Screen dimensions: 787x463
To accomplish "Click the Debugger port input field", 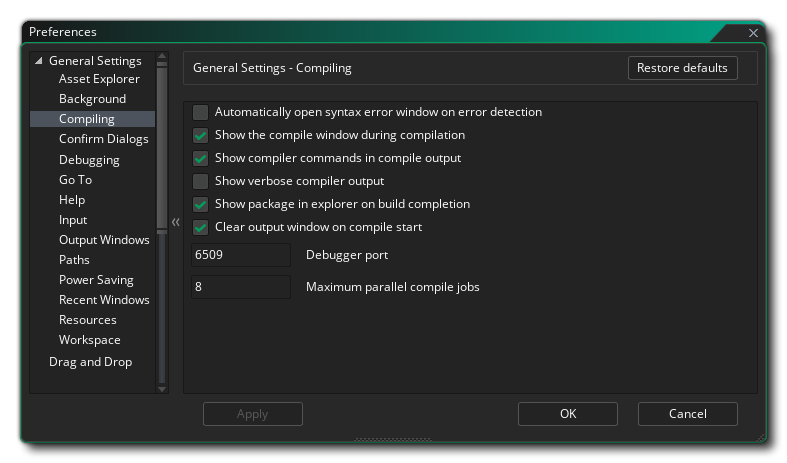I will (240, 255).
